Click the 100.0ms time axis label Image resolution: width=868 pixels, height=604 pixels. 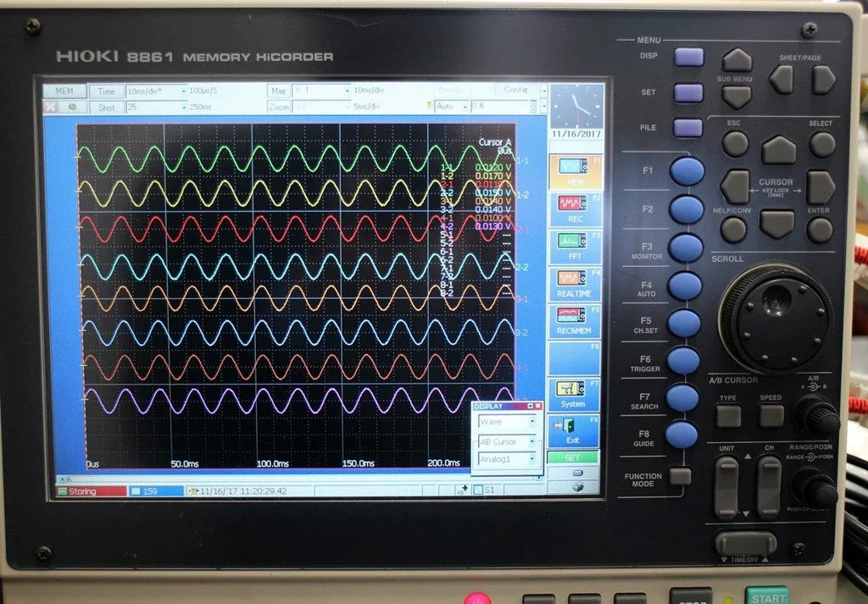pos(272,463)
